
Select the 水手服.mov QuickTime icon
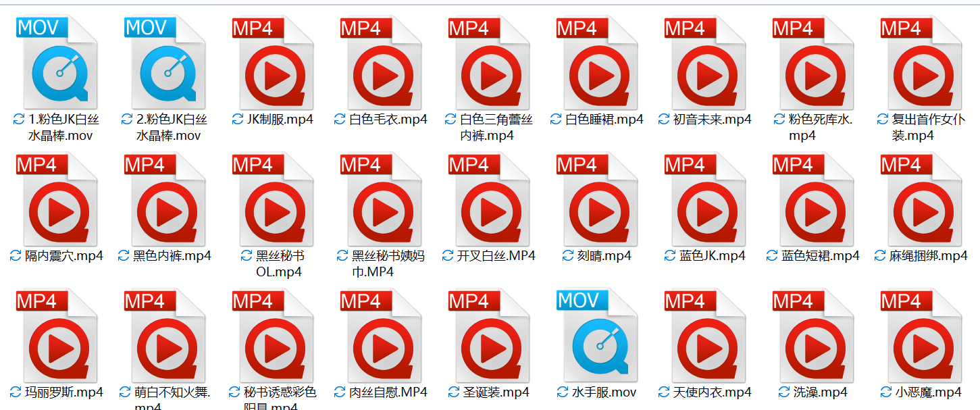pyautogui.click(x=597, y=335)
